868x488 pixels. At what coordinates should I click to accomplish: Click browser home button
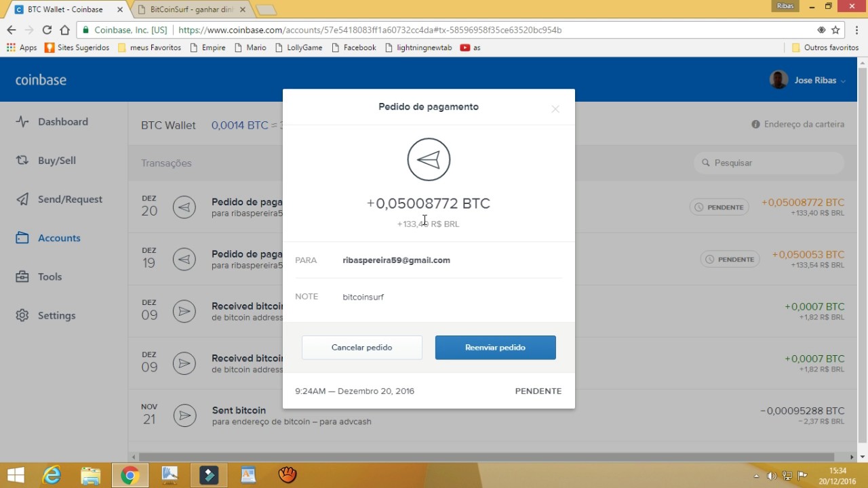64,30
